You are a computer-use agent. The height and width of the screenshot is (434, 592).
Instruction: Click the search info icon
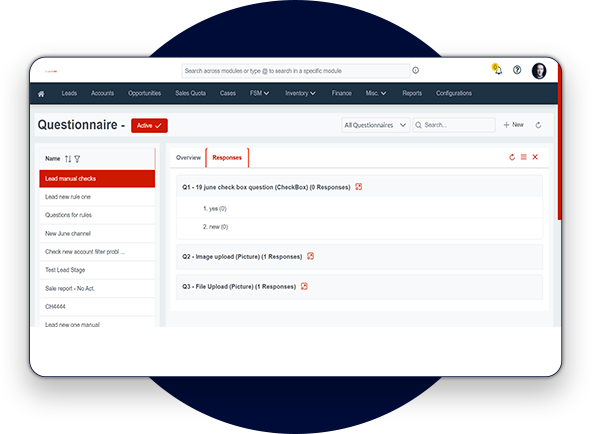coord(416,70)
